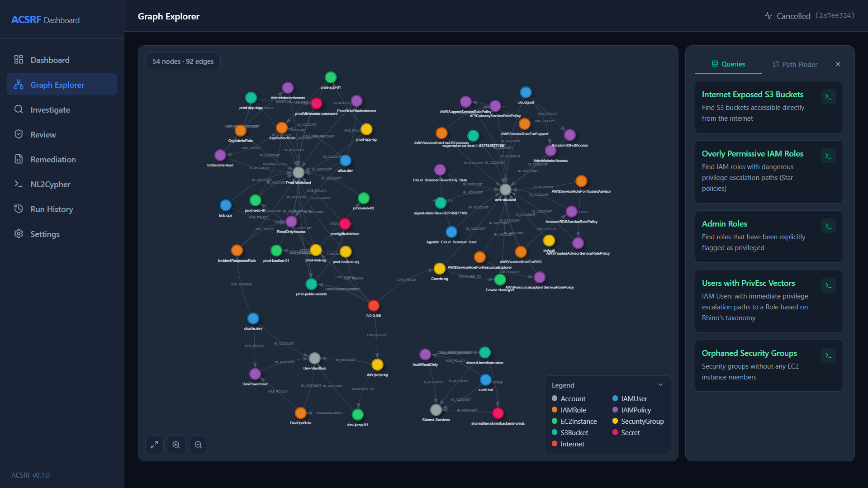Select the Dev-Sandbox account node
This screenshot has height=488, width=868.
pyautogui.click(x=315, y=358)
